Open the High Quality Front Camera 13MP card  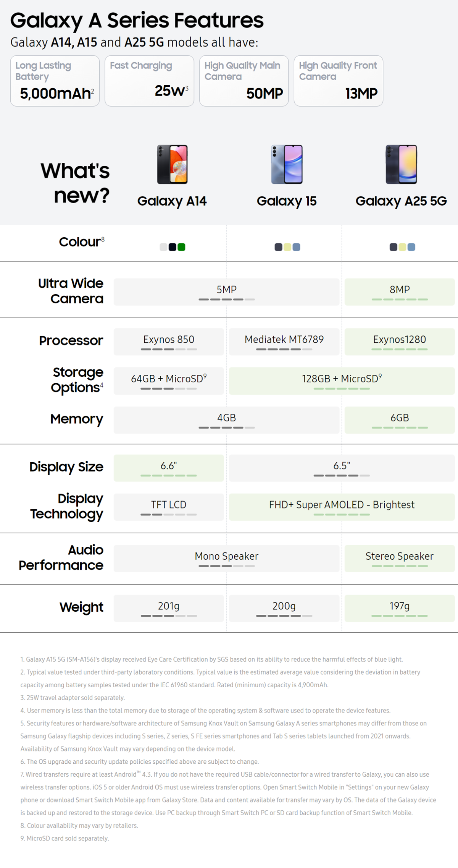(339, 81)
